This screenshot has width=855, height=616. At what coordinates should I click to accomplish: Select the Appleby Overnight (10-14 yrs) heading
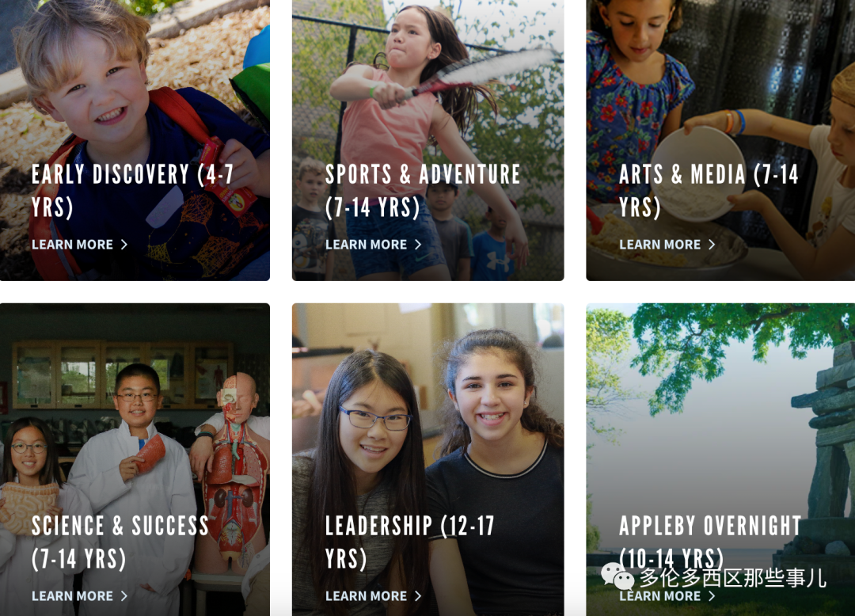click(710, 542)
